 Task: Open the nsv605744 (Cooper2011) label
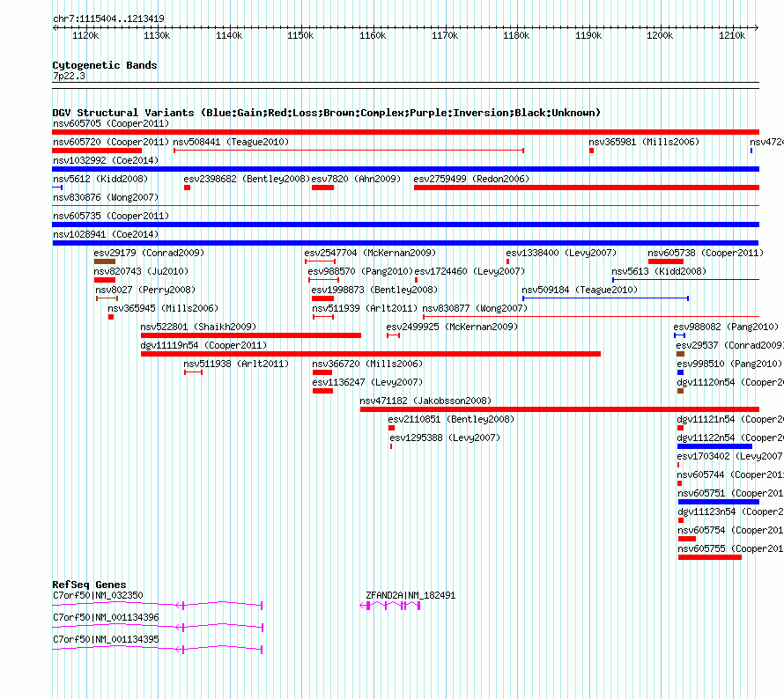tap(730, 475)
